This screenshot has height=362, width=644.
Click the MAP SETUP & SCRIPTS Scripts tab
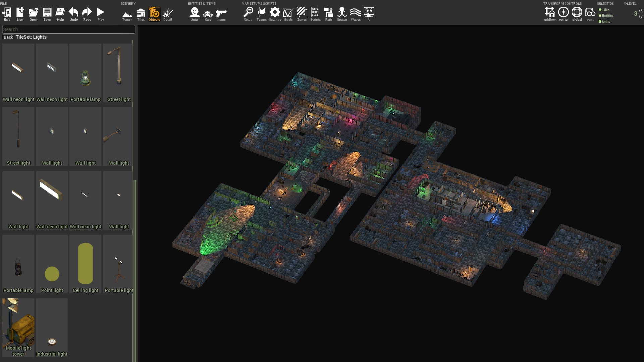[x=315, y=14]
